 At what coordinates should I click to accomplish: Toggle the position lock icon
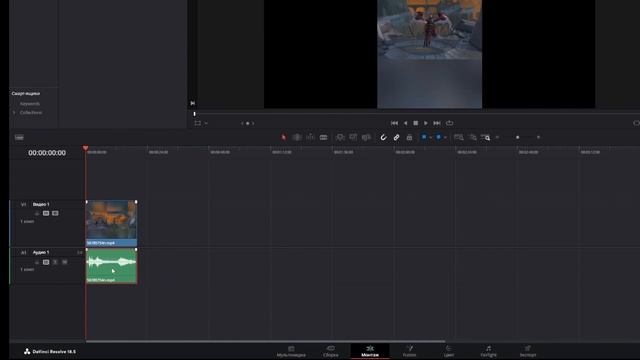point(409,138)
